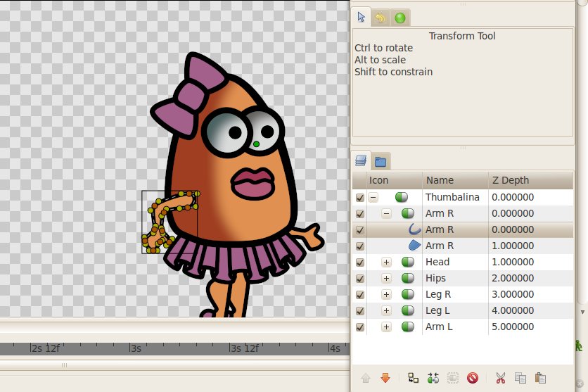Copy the selected layer

(x=520, y=378)
